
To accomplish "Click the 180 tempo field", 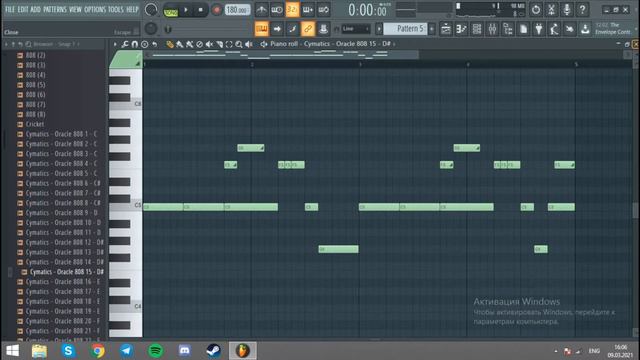I will pyautogui.click(x=237, y=10).
